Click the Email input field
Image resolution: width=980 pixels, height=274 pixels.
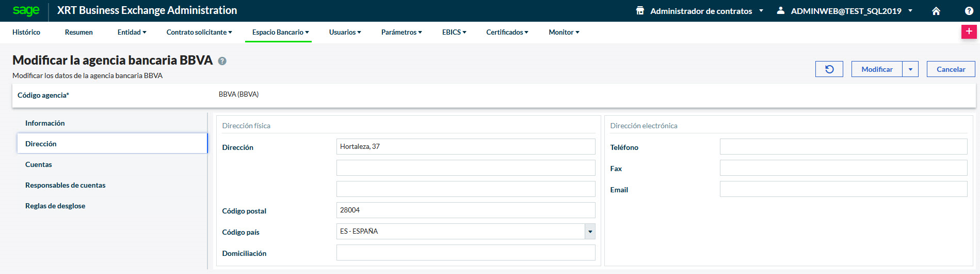[843, 189]
